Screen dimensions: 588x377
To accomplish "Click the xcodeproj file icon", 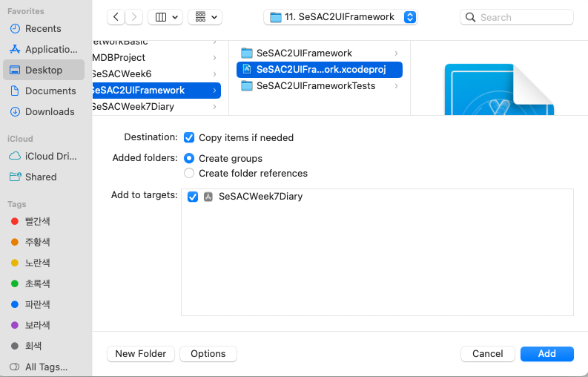I will pyautogui.click(x=247, y=70).
